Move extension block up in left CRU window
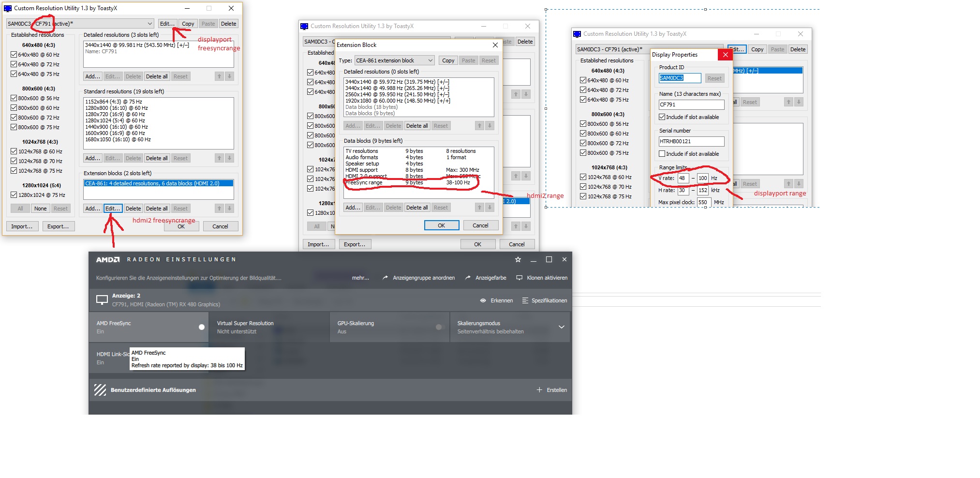Image resolution: width=980 pixels, height=478 pixels. [x=219, y=209]
